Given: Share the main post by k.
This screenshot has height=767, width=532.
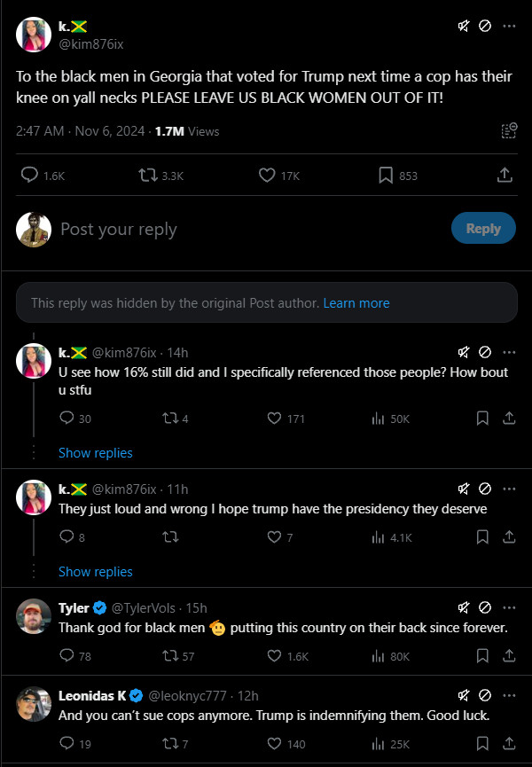Looking at the screenshot, I should tap(505, 176).
